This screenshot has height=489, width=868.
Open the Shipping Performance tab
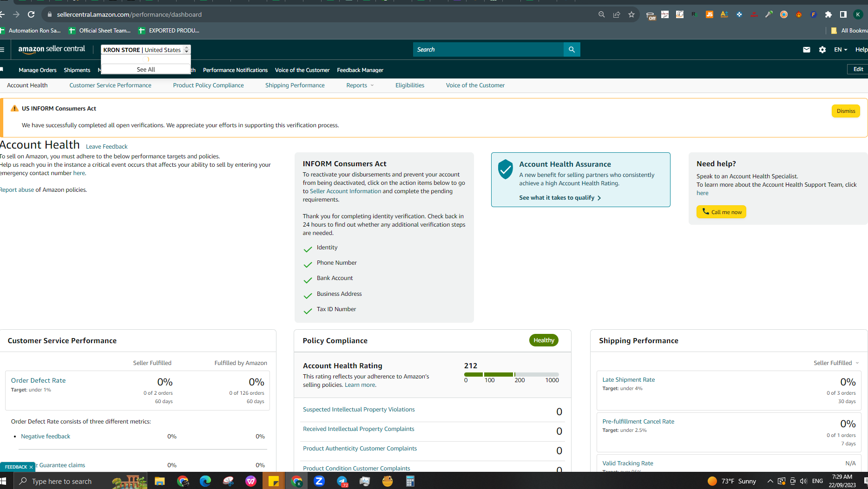pos(295,85)
